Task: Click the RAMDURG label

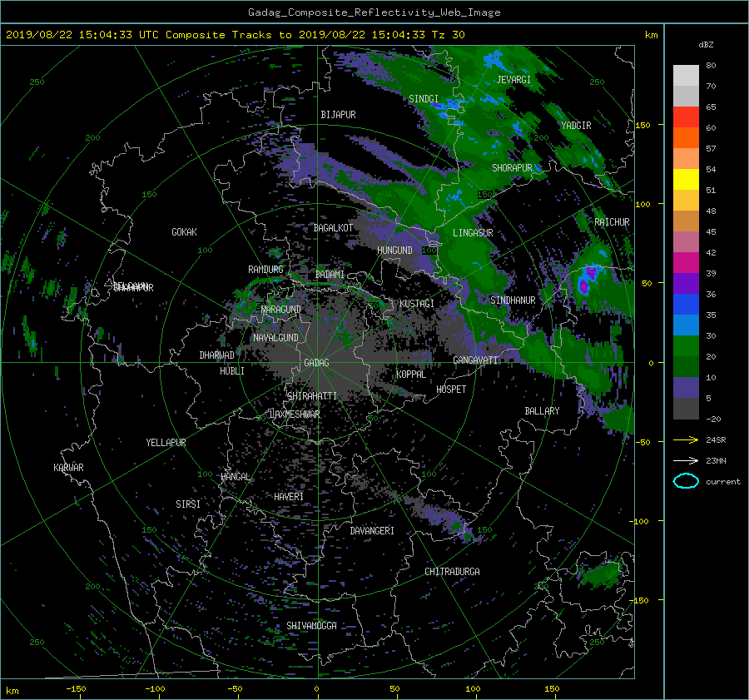Action: pos(265,270)
